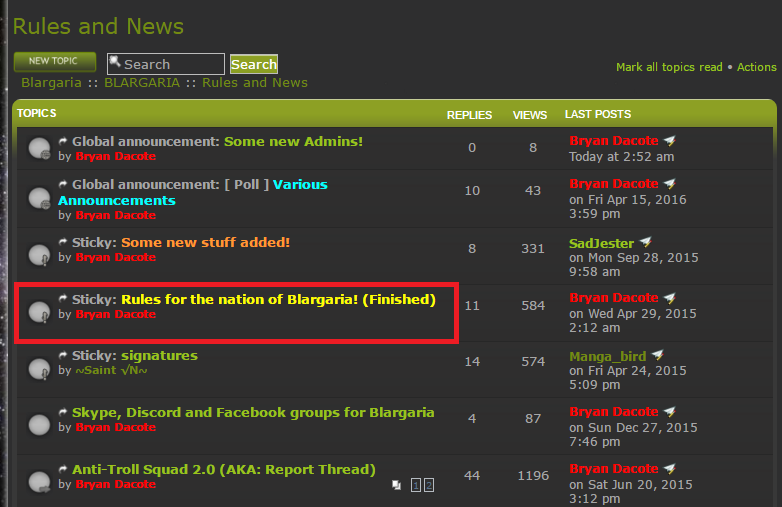Viewport: 782px width, 507px height.
Task: Jump-arrow icon beside Some new Admins! title
Action: pos(63,142)
